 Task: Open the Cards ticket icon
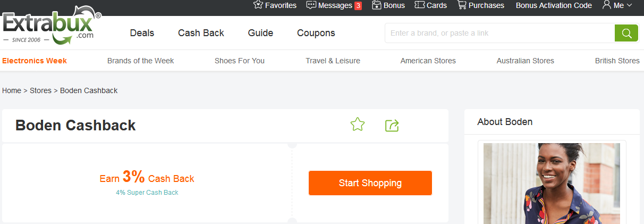[420, 5]
